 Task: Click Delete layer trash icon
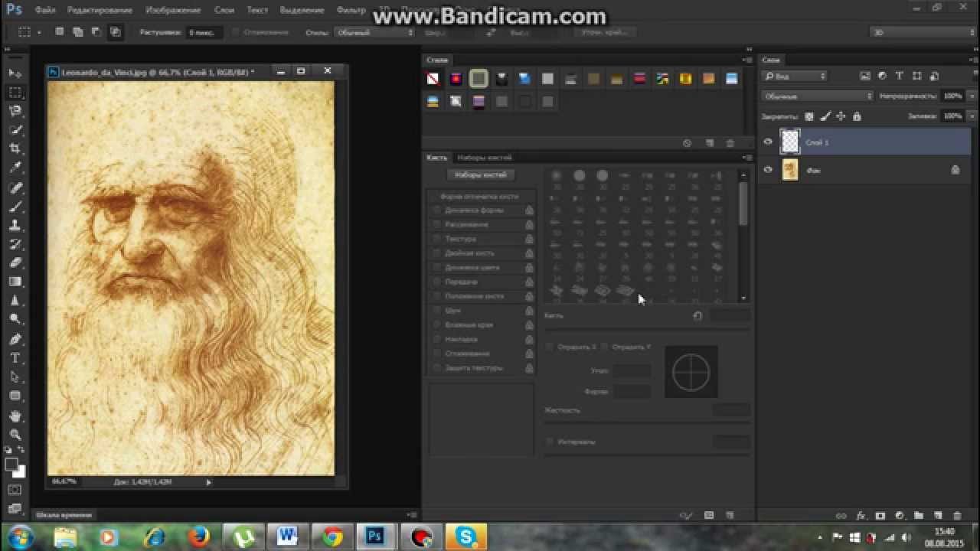click(957, 516)
